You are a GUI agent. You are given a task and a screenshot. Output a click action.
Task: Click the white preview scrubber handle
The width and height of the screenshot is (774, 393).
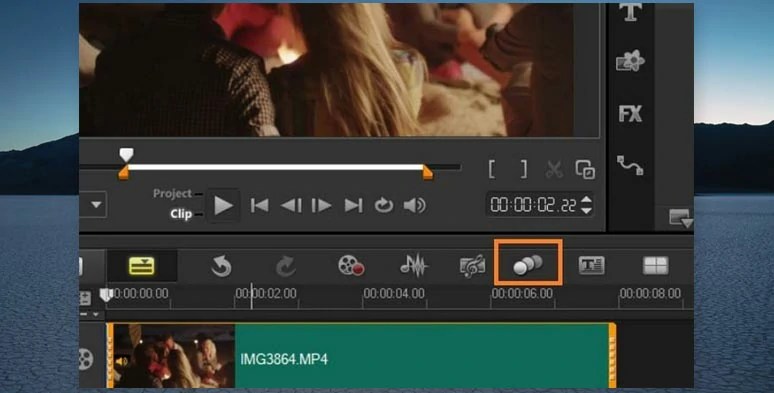(126, 155)
